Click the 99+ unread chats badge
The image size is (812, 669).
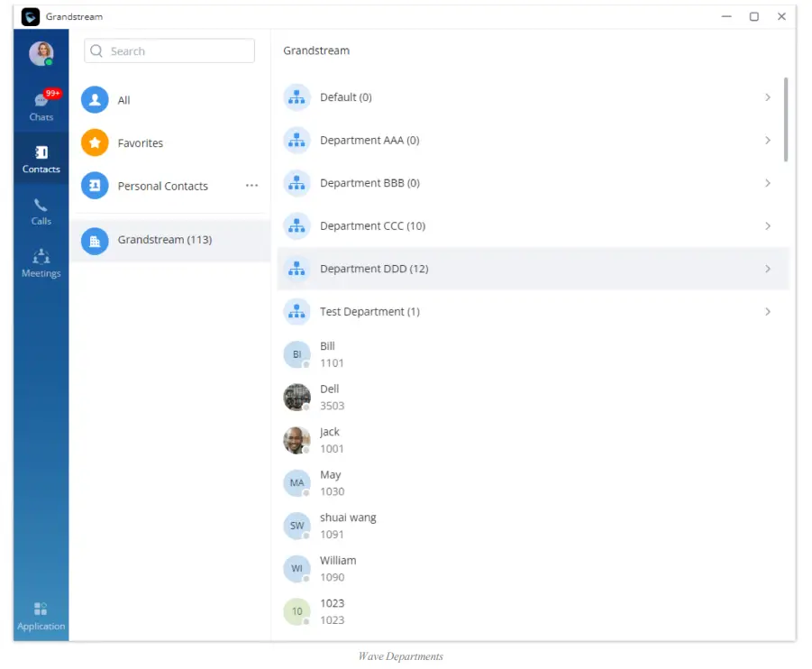click(52, 93)
